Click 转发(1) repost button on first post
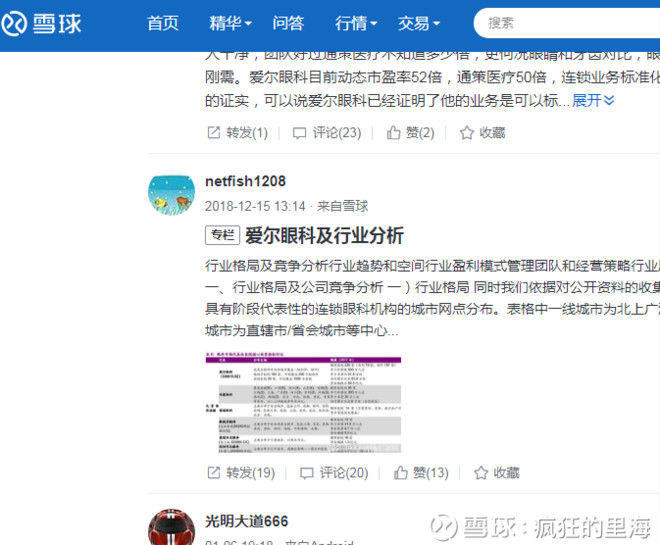Image resolution: width=660 pixels, height=545 pixels. pyautogui.click(x=237, y=133)
